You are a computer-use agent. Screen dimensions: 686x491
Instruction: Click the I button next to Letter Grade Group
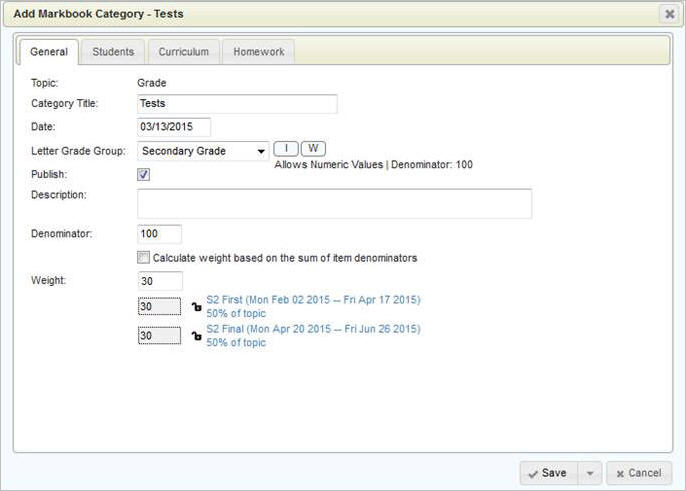click(x=286, y=149)
